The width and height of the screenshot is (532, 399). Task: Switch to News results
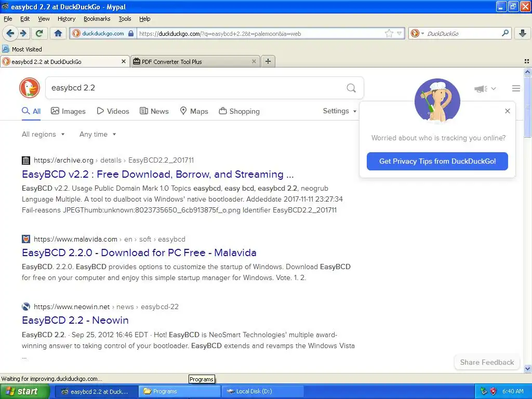coord(154,111)
